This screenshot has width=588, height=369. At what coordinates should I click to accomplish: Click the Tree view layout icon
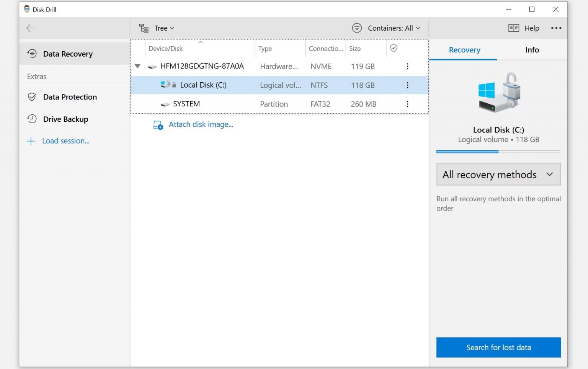[x=144, y=28]
